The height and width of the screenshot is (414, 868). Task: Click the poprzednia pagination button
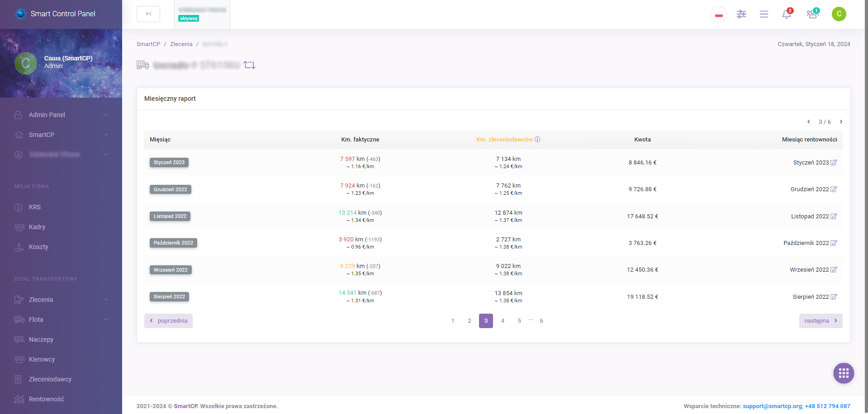pyautogui.click(x=168, y=321)
